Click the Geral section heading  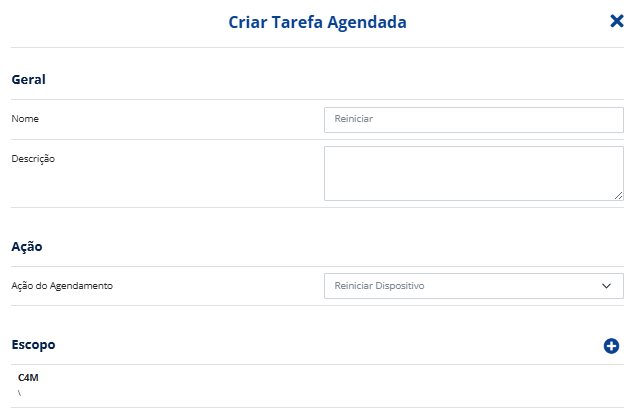29,79
